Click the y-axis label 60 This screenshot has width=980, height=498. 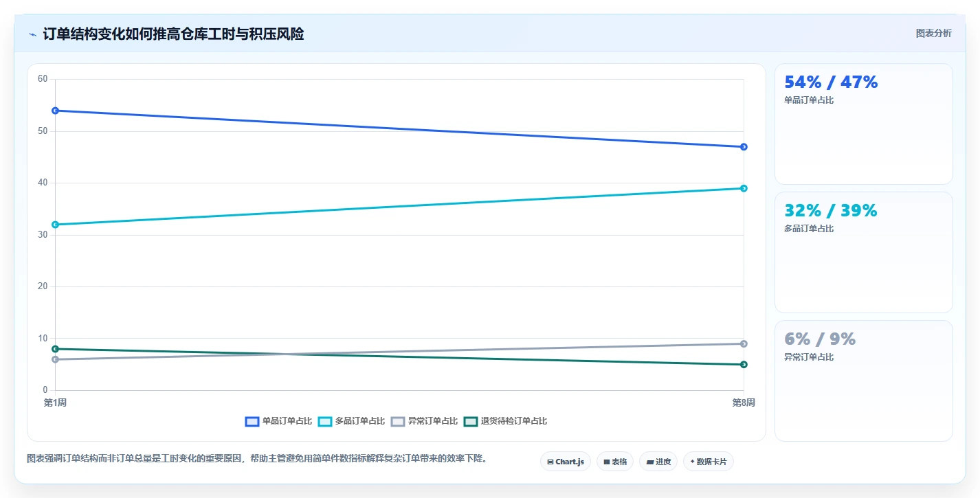pyautogui.click(x=43, y=79)
